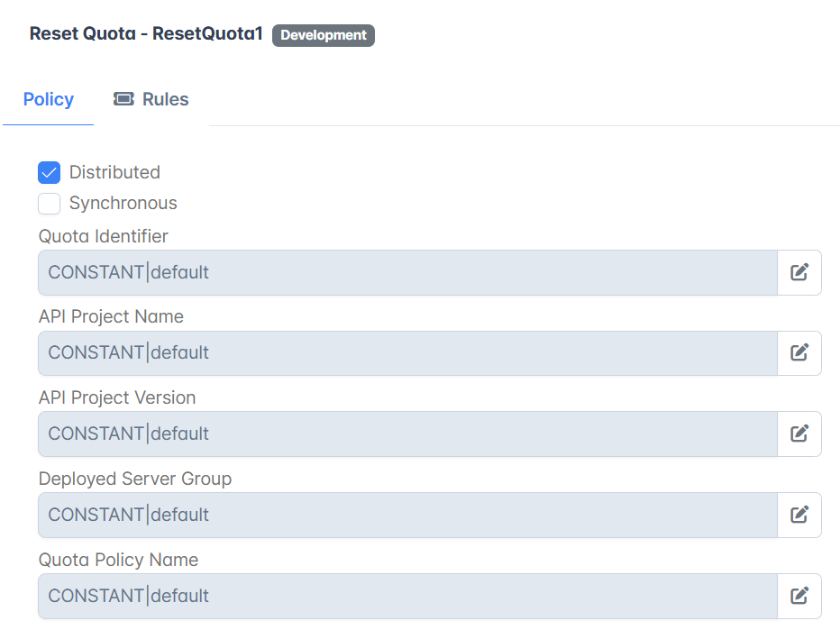Click the Quota Policy Name field
The image size is (840, 639).
pos(407,596)
